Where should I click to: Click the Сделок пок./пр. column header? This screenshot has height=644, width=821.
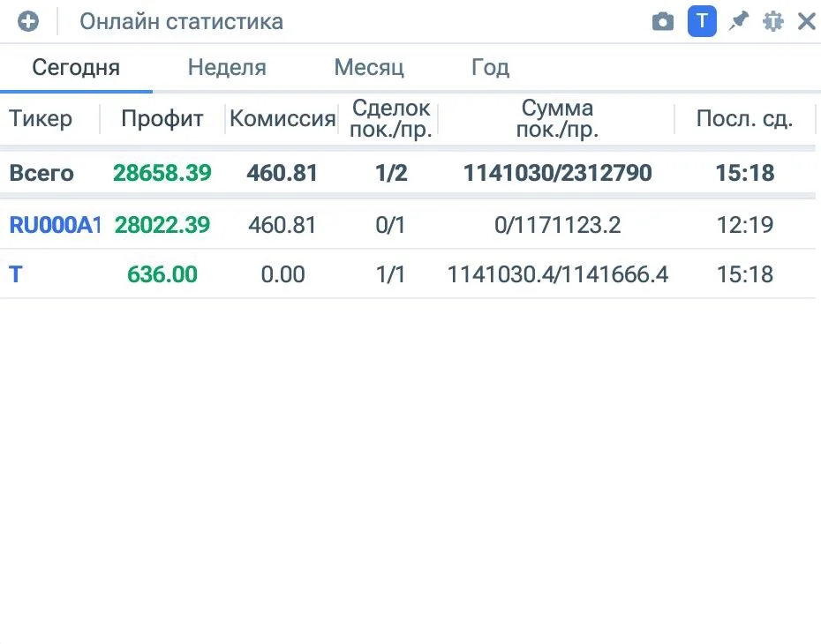[390, 119]
